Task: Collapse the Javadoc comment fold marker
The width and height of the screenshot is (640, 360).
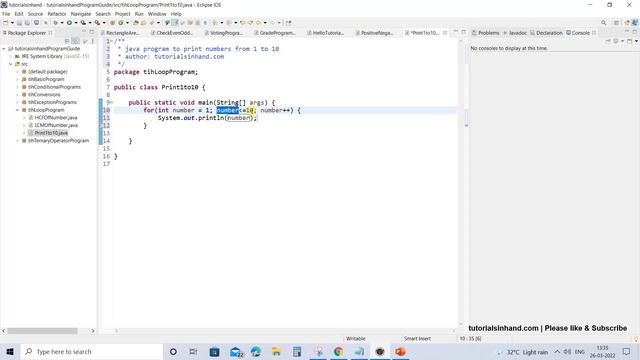Action: [112, 41]
